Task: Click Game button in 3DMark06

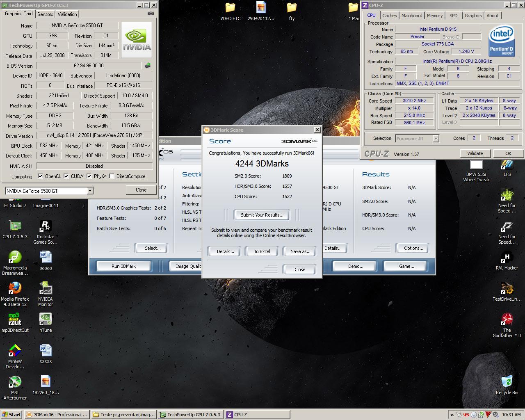Action: pyautogui.click(x=406, y=266)
